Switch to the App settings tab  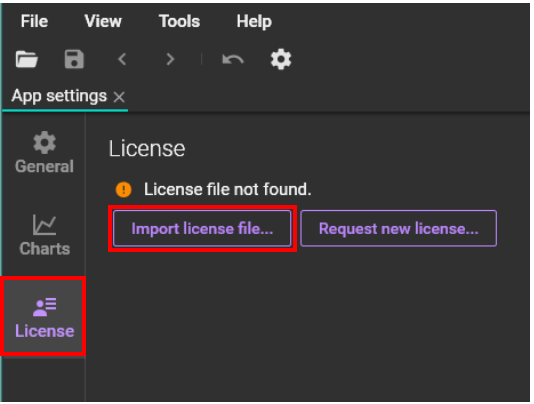tap(59, 96)
